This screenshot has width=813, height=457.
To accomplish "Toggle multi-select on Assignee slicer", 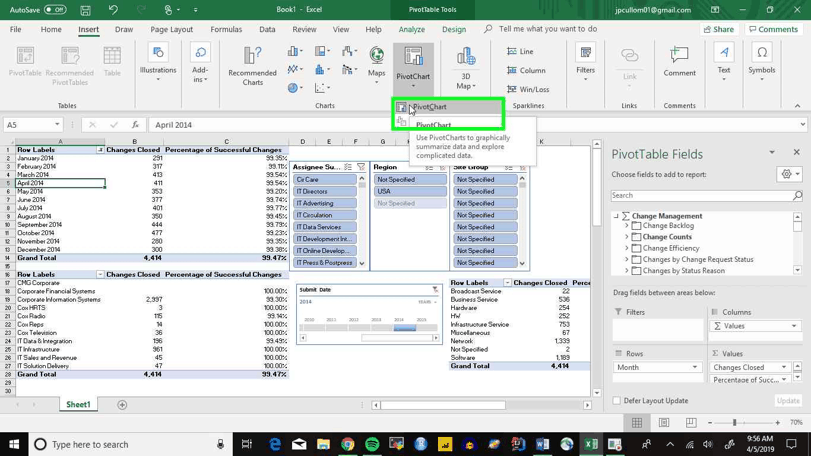I will pyautogui.click(x=348, y=167).
